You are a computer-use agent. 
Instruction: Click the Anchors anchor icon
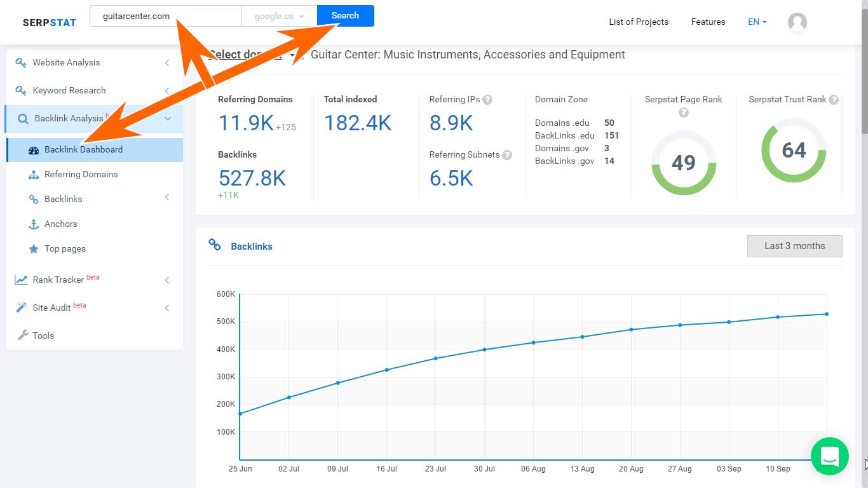34,224
